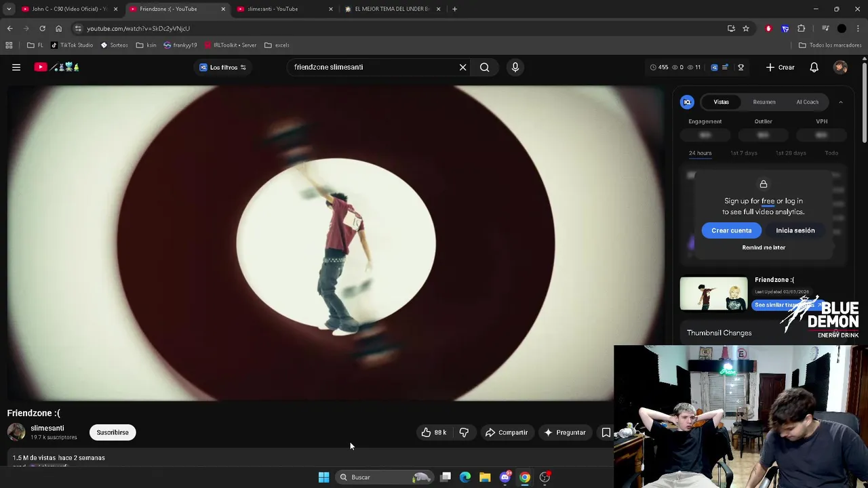Screen dimensions: 868x488
Task: Open a new browser tab
Action: point(454,9)
